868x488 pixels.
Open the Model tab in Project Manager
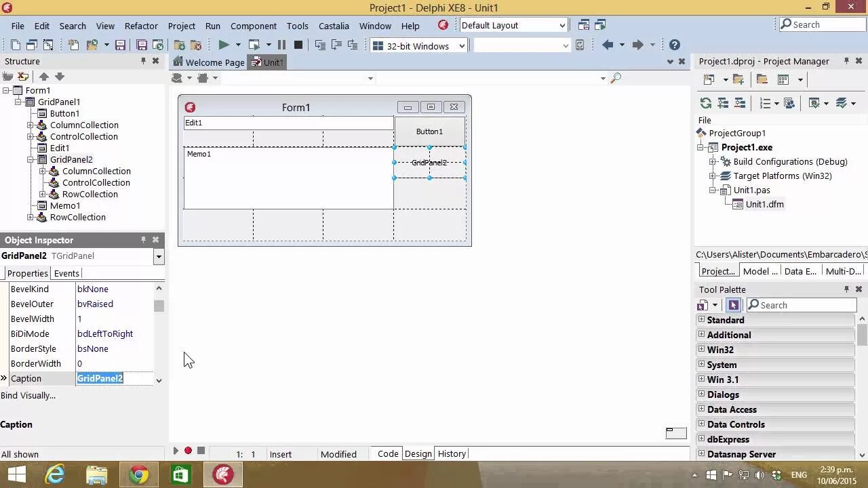pyautogui.click(x=760, y=270)
